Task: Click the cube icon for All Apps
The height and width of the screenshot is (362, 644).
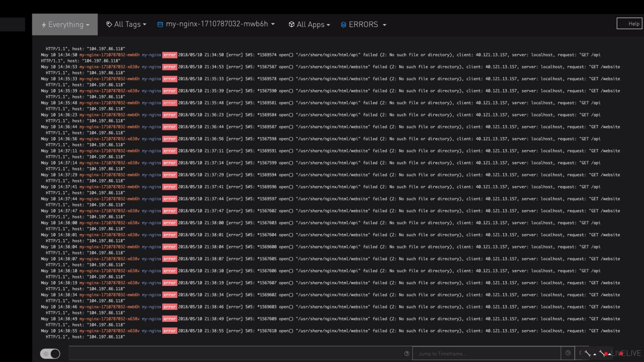Action: tap(291, 24)
